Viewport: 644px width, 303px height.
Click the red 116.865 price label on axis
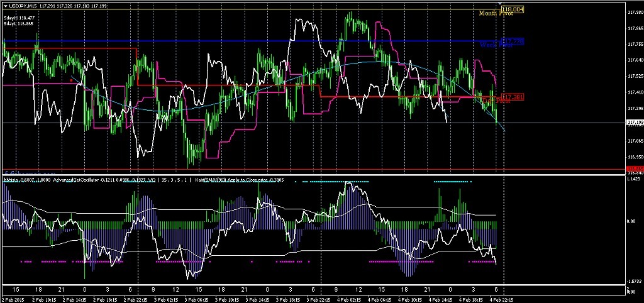click(x=635, y=169)
